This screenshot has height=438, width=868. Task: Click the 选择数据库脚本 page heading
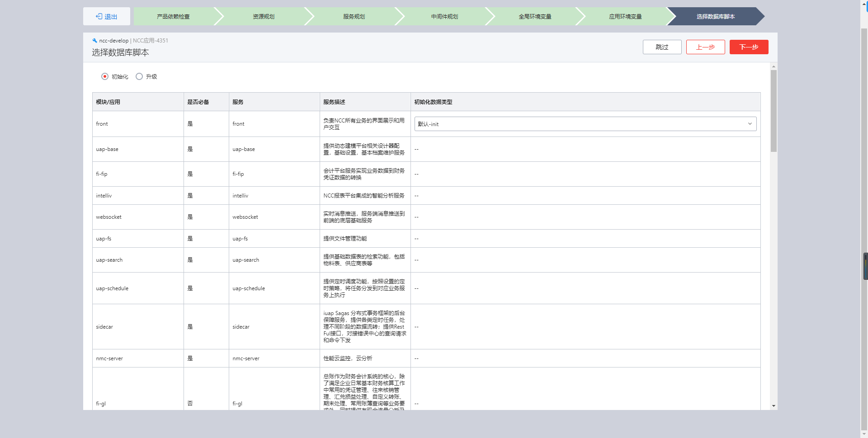pyautogui.click(x=120, y=52)
